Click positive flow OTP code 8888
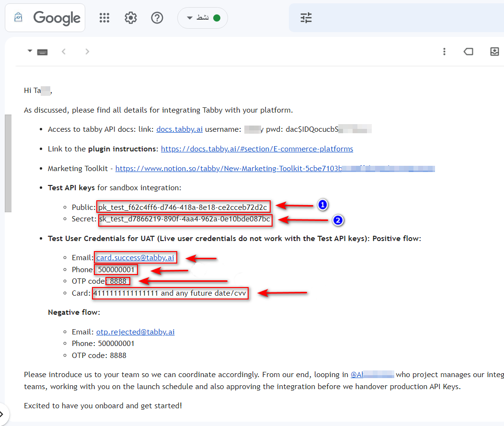 point(118,281)
